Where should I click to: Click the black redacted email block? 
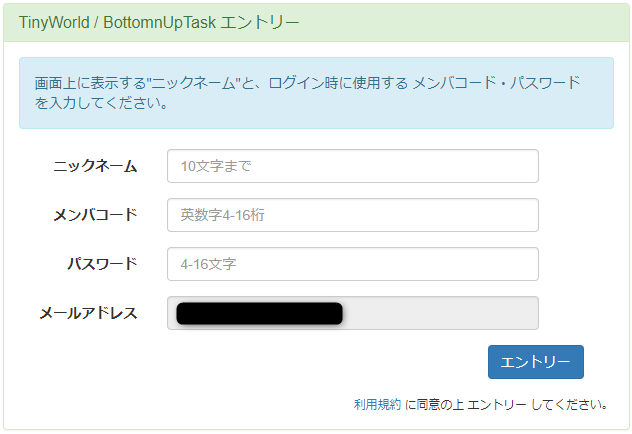pyautogui.click(x=259, y=313)
